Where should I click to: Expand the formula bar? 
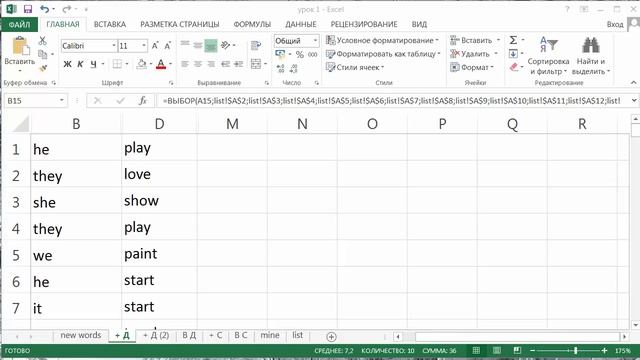[x=634, y=100]
